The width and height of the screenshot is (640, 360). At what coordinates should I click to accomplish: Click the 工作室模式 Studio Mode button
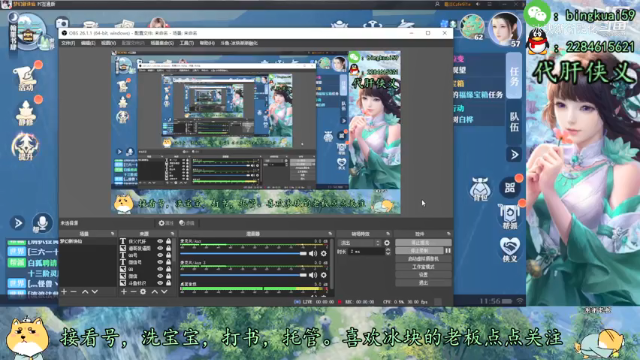(x=423, y=267)
